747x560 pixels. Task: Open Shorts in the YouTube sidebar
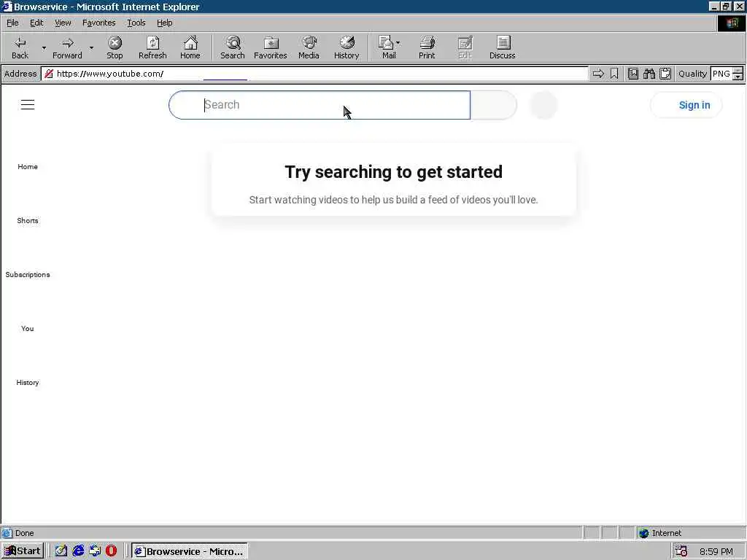coord(28,220)
